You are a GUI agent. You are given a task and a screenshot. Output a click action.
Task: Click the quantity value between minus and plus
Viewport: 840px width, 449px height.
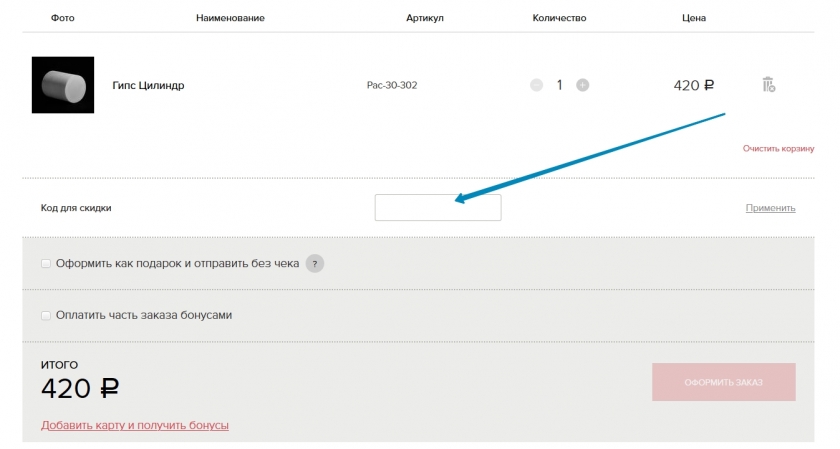559,85
